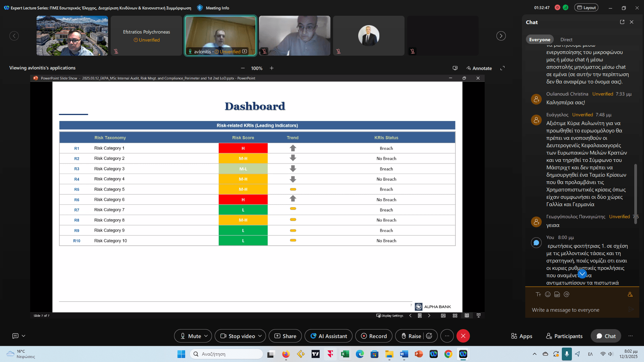This screenshot has height=362, width=644.
Task: Zoom in shared content with plus
Action: tap(272, 68)
